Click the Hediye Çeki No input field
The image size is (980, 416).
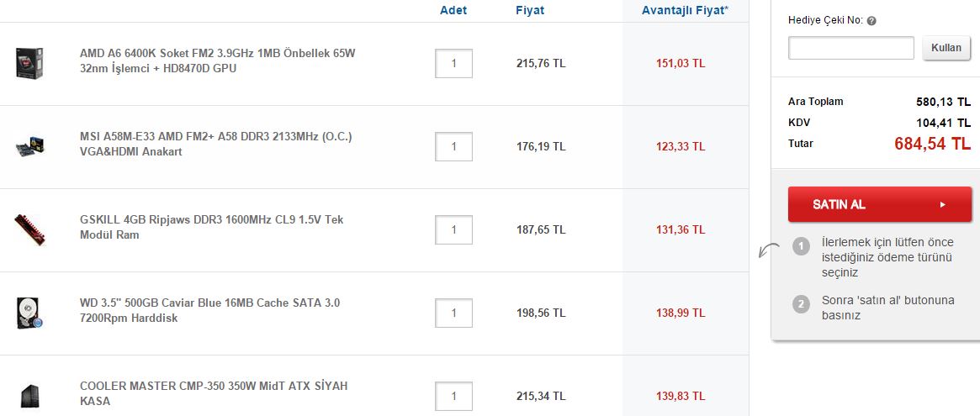(x=851, y=48)
